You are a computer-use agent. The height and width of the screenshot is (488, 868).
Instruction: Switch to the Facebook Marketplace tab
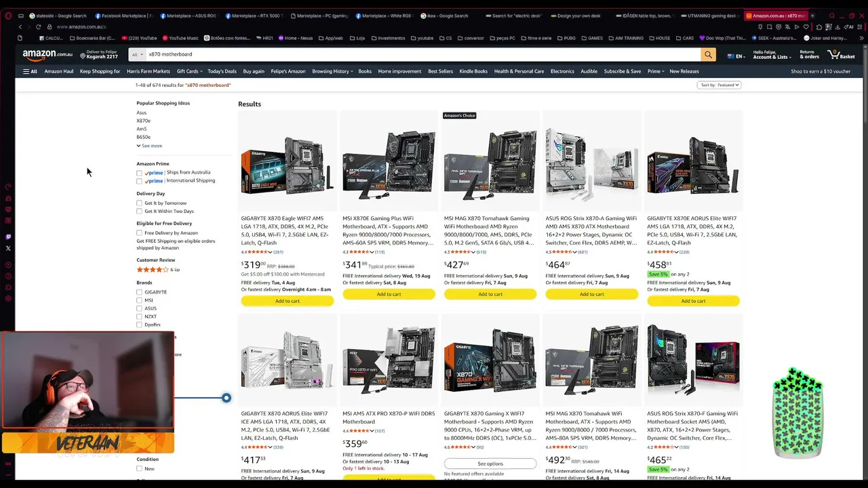coord(123,16)
